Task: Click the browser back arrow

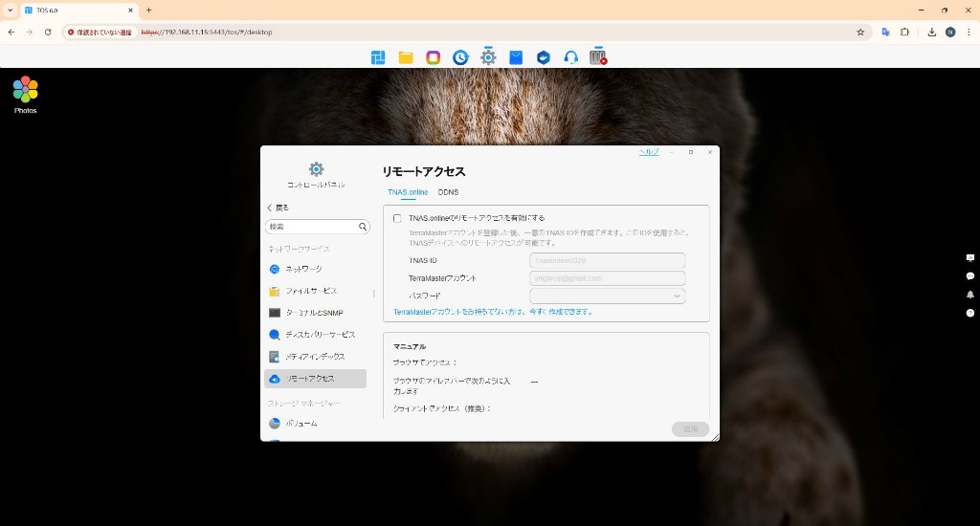Action: tap(11, 32)
